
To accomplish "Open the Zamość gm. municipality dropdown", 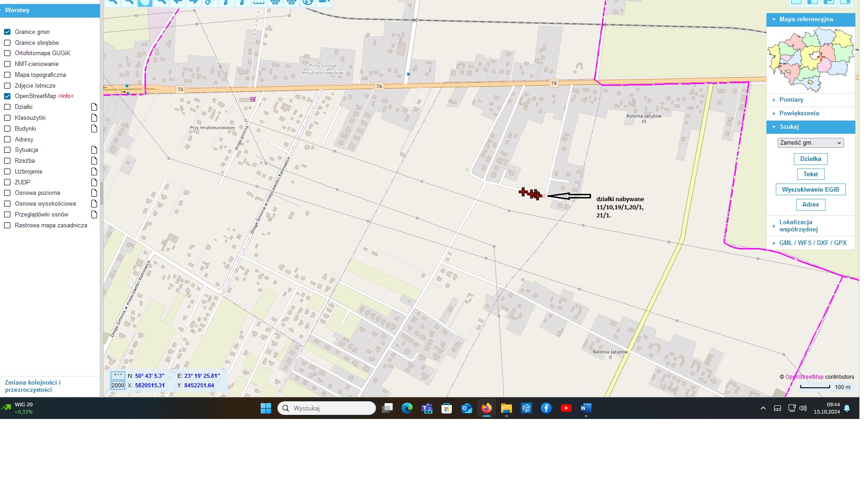I will pyautogui.click(x=810, y=143).
